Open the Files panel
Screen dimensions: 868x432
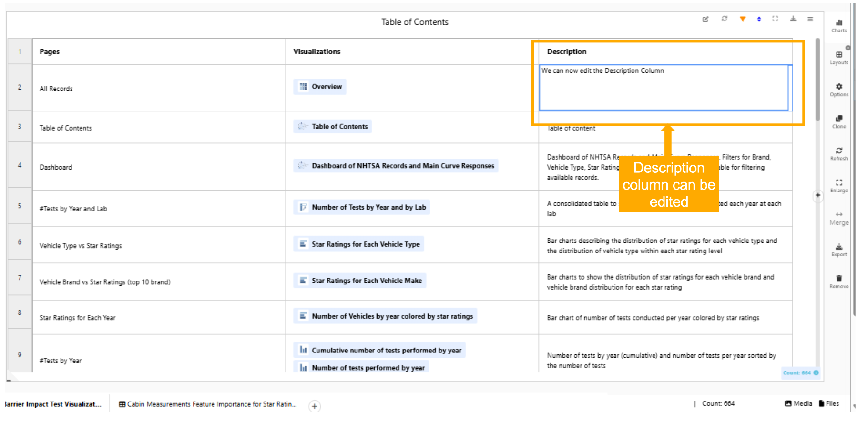click(829, 403)
